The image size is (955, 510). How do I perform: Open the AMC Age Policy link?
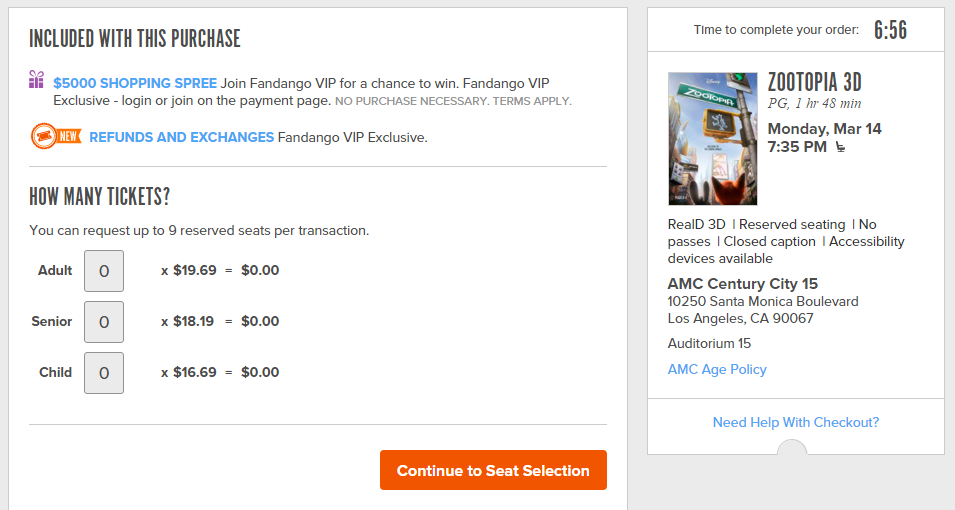717,370
